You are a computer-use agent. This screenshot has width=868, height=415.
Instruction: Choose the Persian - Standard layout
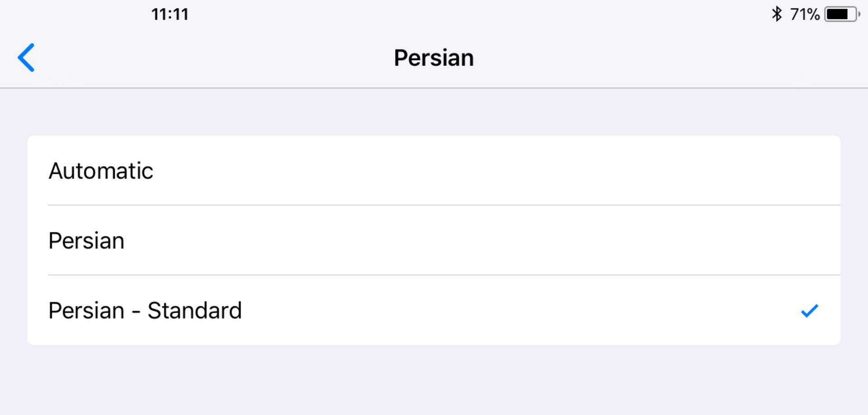pos(434,310)
